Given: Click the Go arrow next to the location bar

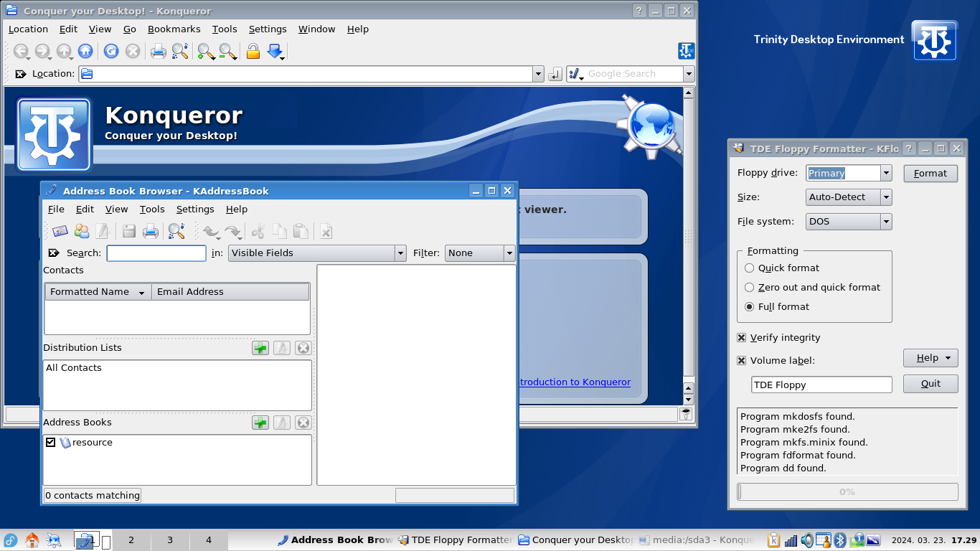Looking at the screenshot, I should 555,74.
